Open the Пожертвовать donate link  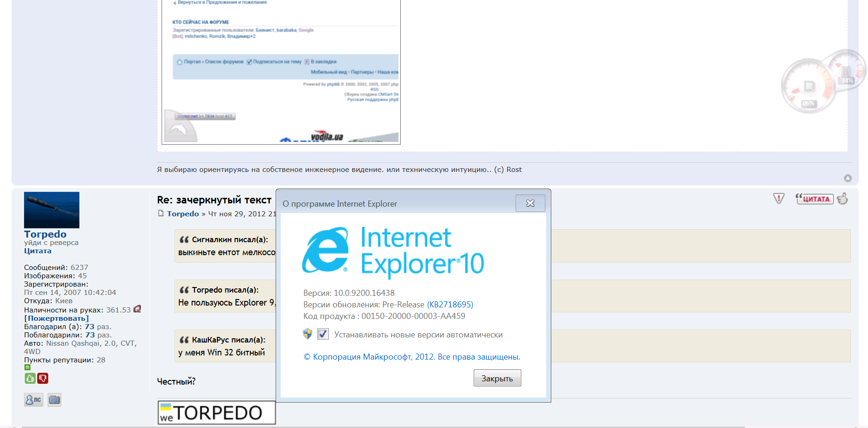click(x=56, y=318)
